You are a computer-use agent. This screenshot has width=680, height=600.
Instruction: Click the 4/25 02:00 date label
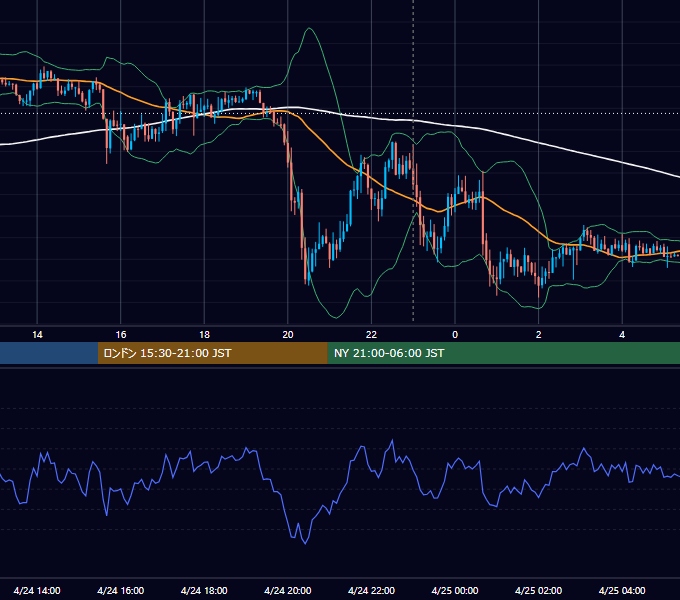538,590
